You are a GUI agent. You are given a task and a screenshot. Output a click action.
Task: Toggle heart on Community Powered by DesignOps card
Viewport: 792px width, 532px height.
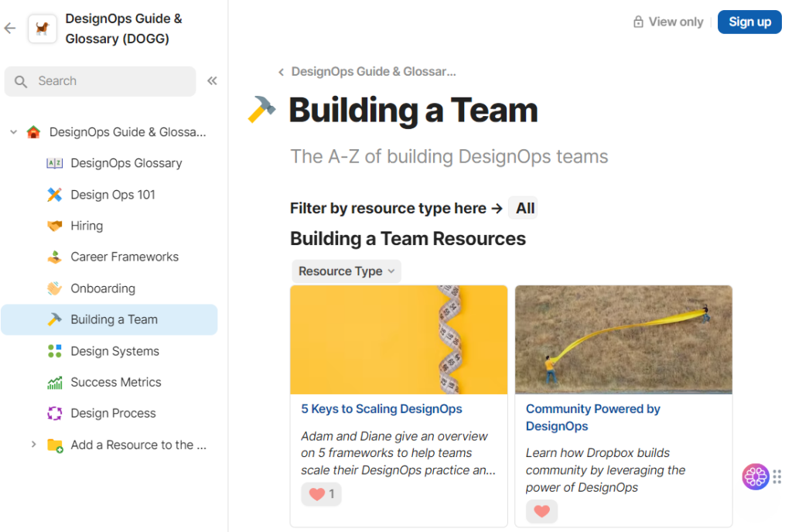[x=541, y=511]
